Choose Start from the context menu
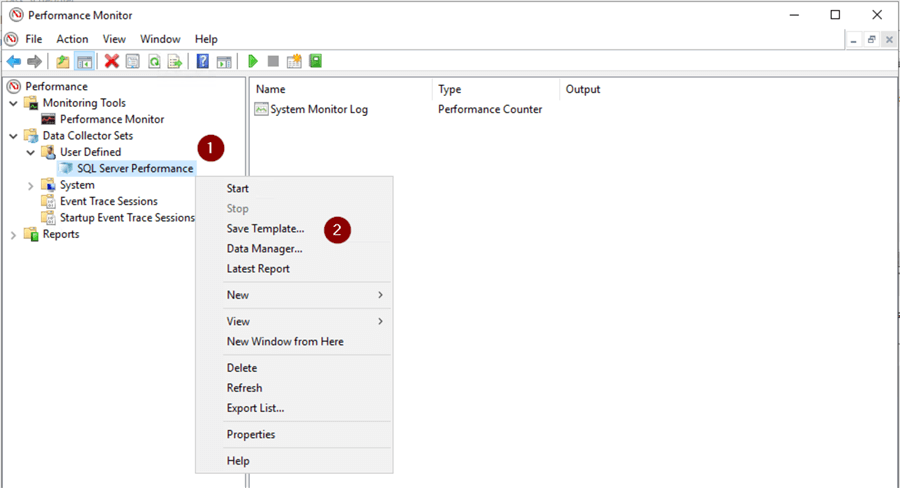This screenshot has height=488, width=900. click(x=238, y=188)
